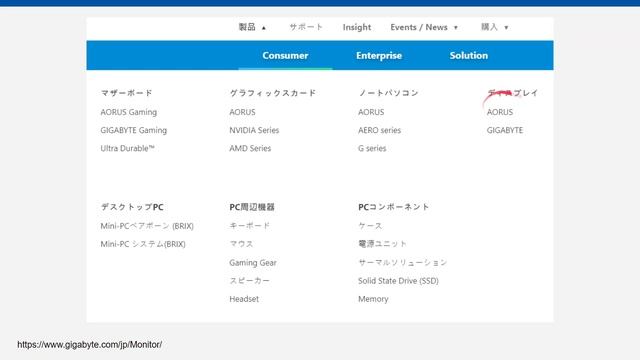Open Mini-PC システム(BRIX) link
Image resolution: width=640 pixels, height=360 pixels.
[x=143, y=244]
